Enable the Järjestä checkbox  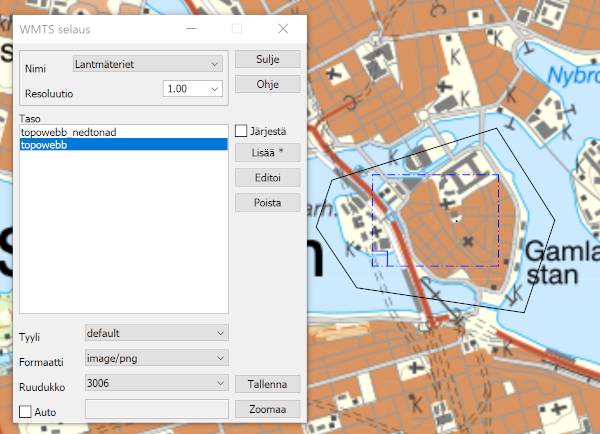[241, 130]
